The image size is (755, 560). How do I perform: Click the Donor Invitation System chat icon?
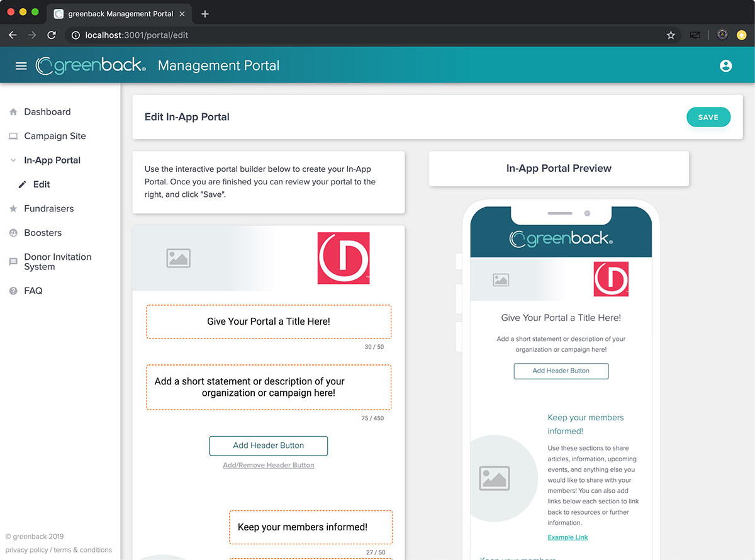coord(13,262)
